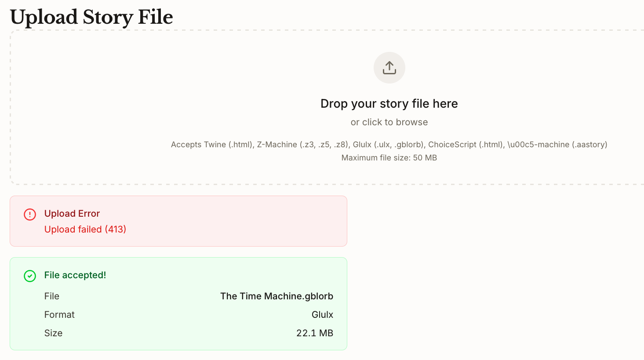This screenshot has height=360, width=644.
Task: Click the 'File accepted!' success title
Action: tap(75, 275)
